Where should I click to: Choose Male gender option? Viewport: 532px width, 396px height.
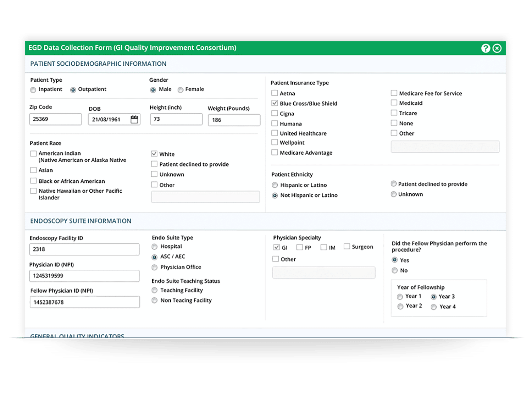[x=153, y=90]
